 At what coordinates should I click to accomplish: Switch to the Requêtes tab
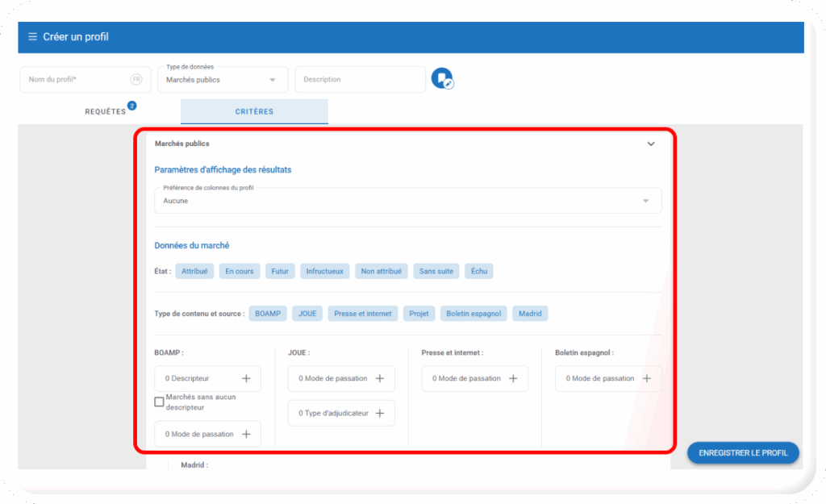[x=106, y=111]
